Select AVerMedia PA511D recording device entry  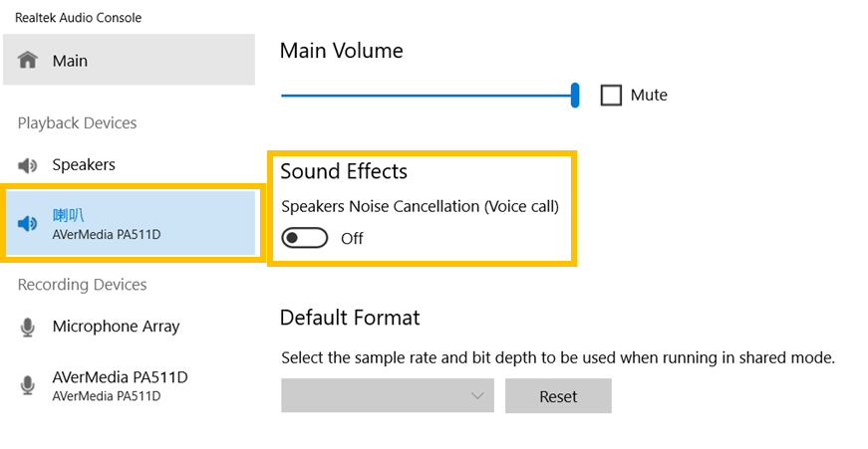pyautogui.click(x=120, y=385)
